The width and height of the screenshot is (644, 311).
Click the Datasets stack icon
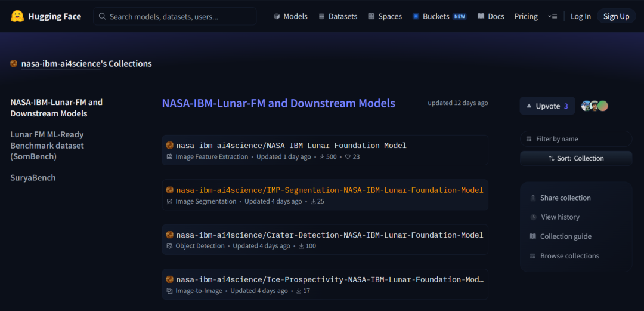tap(321, 17)
